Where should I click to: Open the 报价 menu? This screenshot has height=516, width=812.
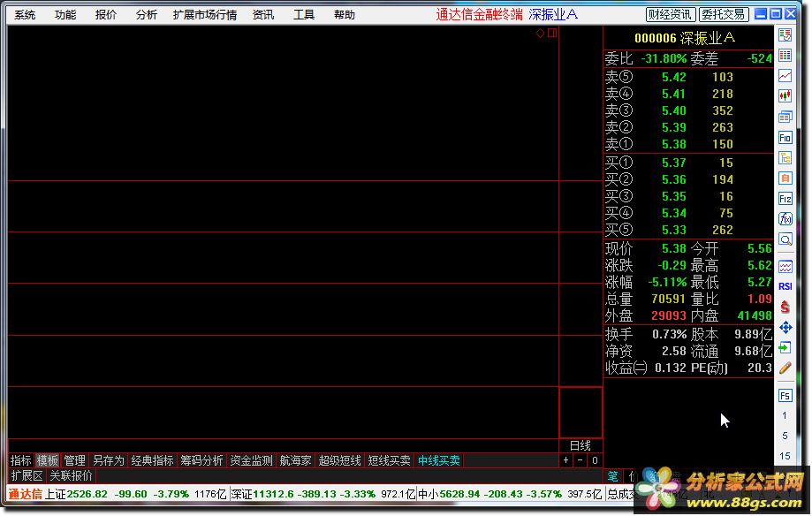(x=106, y=15)
